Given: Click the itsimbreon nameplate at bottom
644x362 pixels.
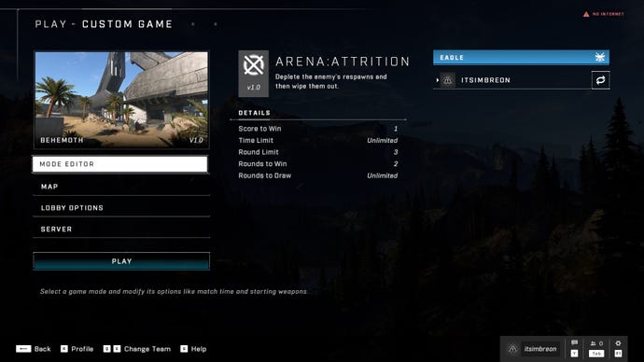Looking at the screenshot, I should pos(540,349).
